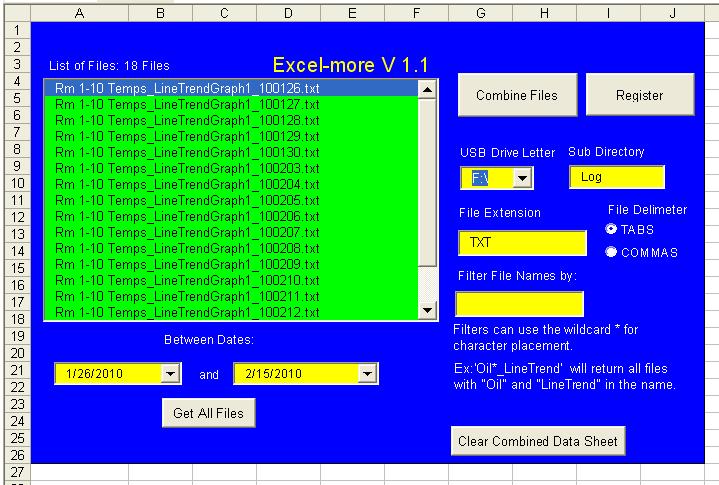Click the start date 1/26/2010 text
Viewport: 719px width, 485px height.
click(x=94, y=374)
